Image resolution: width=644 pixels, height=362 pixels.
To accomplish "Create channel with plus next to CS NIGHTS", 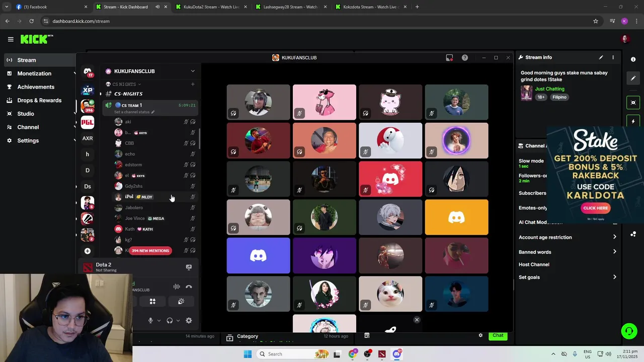I will [x=193, y=84].
